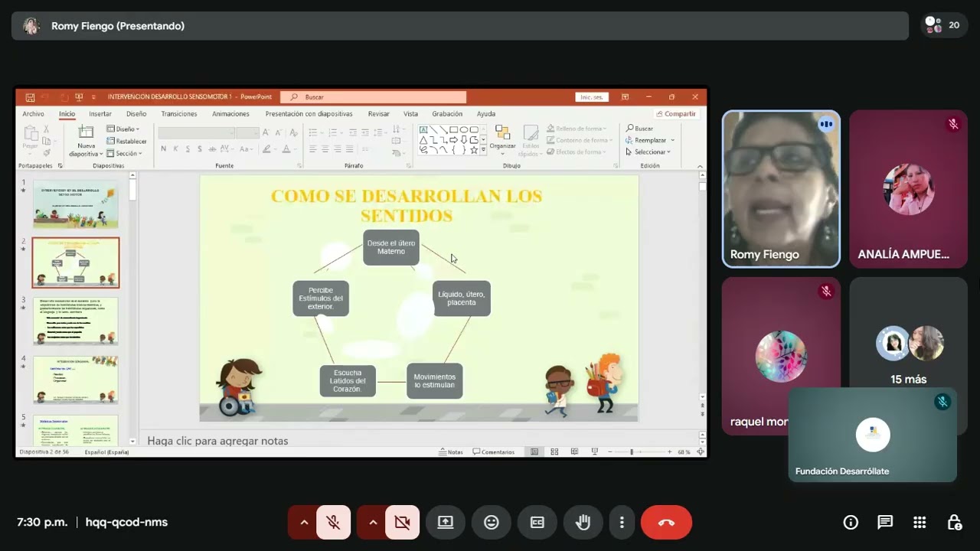This screenshot has width=980, height=551.
Task: Open the font name combo box
Action: [196, 132]
